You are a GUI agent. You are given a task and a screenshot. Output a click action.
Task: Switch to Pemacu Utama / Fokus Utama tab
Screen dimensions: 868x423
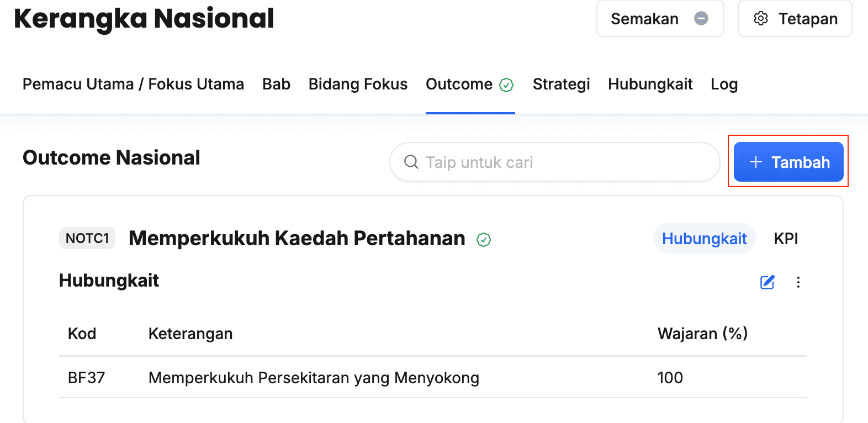pyautogui.click(x=133, y=84)
